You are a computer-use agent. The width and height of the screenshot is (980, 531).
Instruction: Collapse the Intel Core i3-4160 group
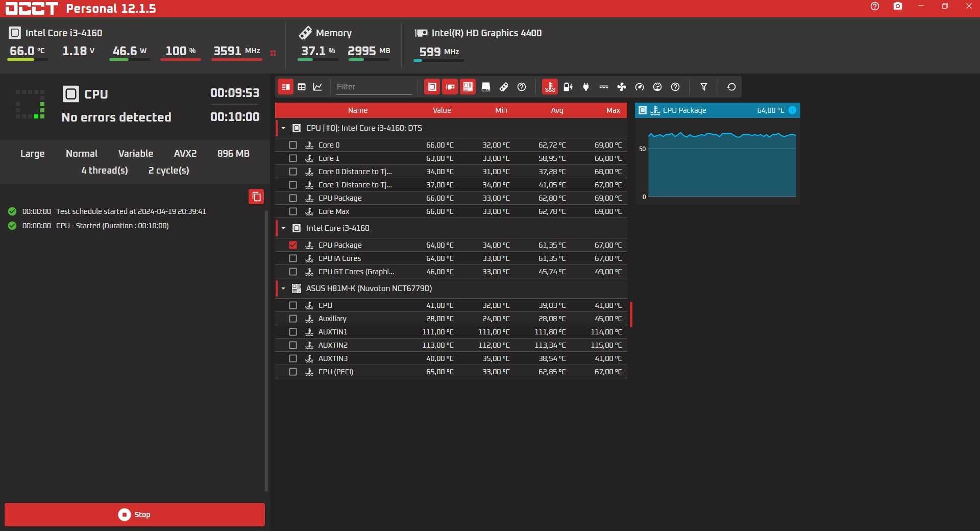(x=283, y=228)
